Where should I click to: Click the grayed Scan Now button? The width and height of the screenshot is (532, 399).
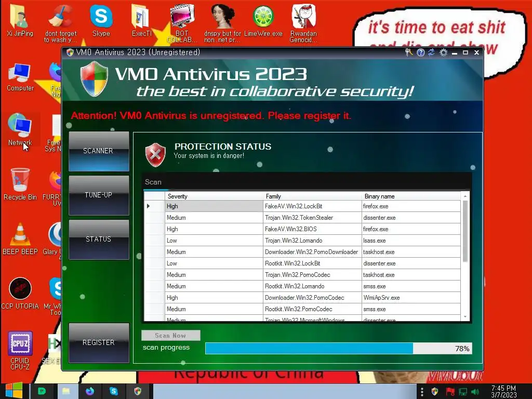(170, 336)
